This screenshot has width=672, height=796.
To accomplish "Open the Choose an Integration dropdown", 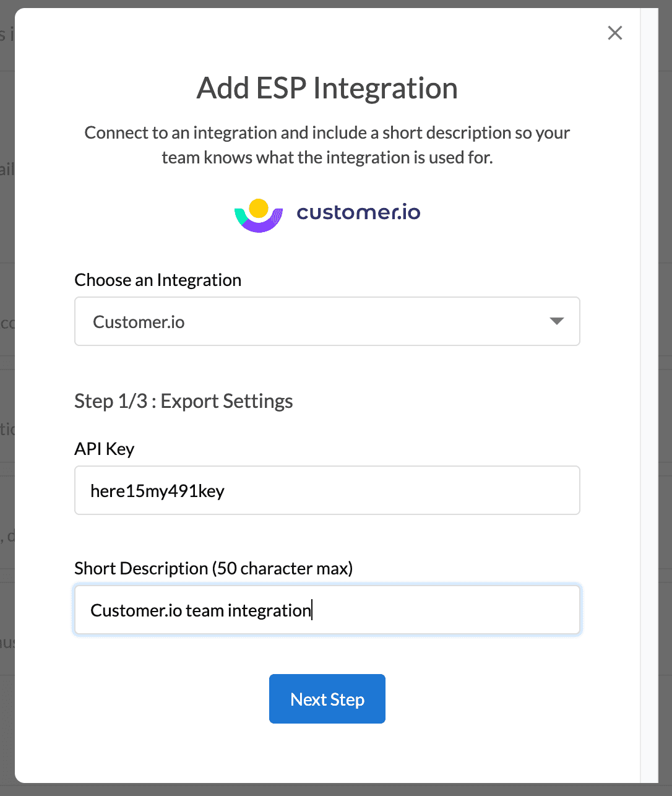I will point(327,321).
